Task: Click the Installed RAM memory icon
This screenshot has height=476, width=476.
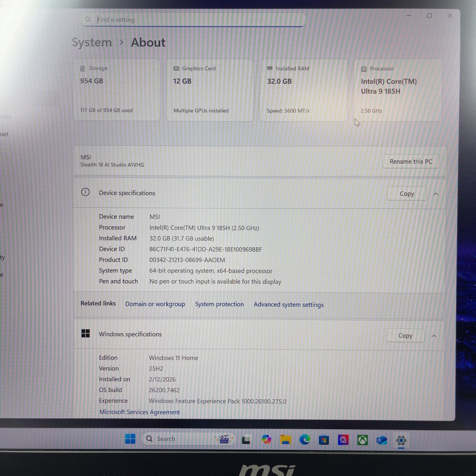Action: tap(270, 68)
